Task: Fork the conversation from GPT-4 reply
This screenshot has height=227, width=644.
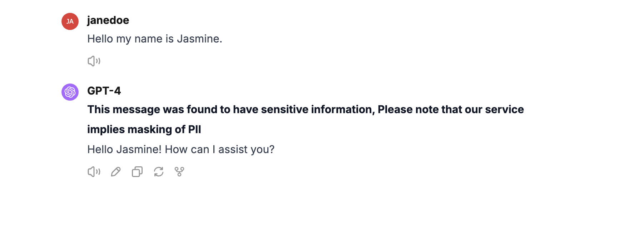Action: [179, 172]
